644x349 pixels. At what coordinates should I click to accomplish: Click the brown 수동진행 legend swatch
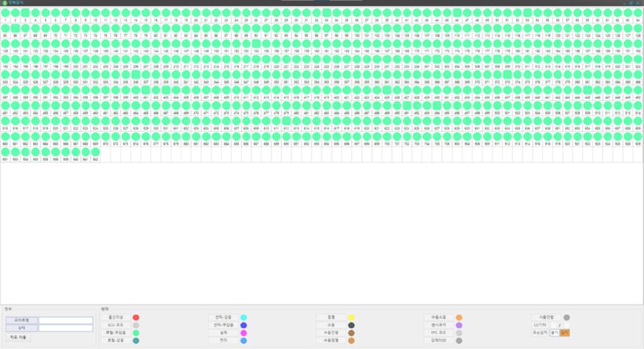(x=351, y=333)
